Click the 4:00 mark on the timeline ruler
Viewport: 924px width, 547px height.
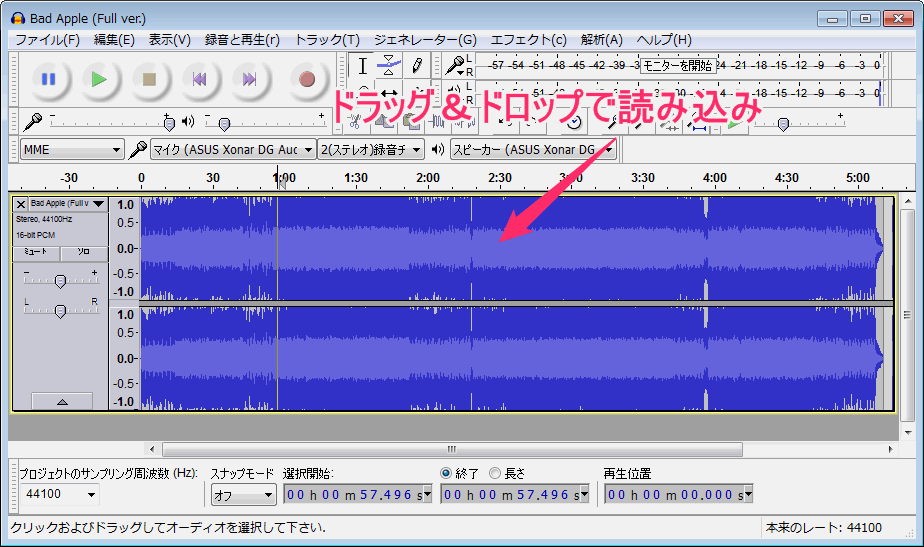pos(714,178)
